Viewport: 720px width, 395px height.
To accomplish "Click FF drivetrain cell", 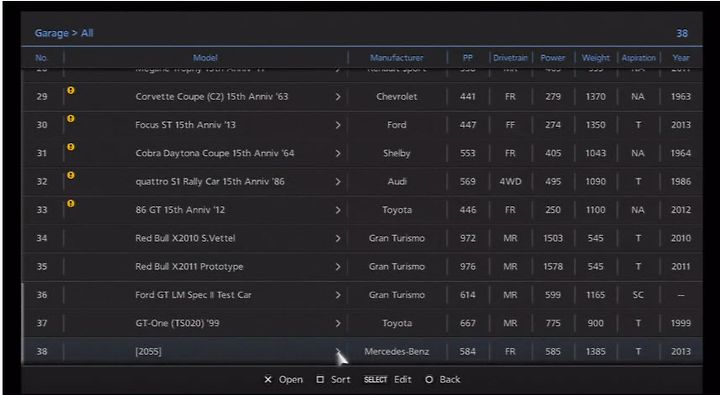I will [x=510, y=125].
